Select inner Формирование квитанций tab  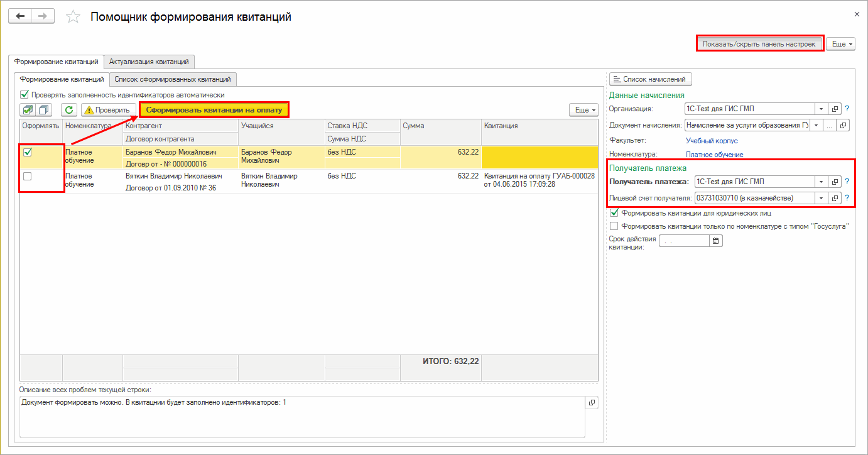point(62,79)
